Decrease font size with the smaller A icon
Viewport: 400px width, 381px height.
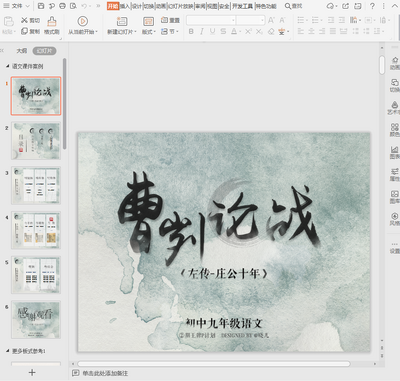click(x=282, y=20)
